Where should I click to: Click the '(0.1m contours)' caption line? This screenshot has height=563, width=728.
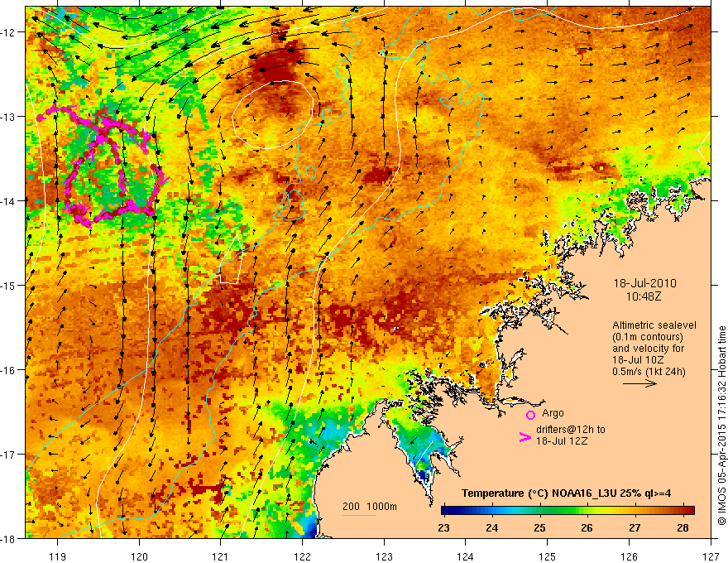(648, 337)
